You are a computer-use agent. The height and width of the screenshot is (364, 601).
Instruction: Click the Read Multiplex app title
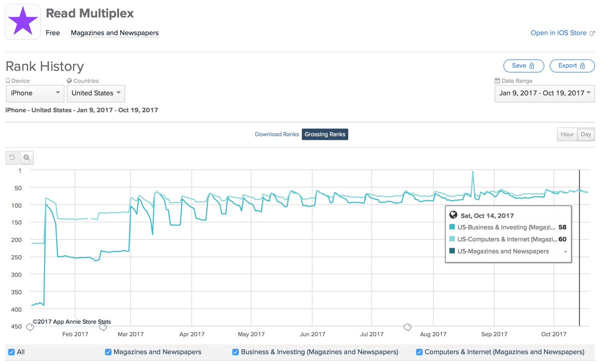pyautogui.click(x=90, y=14)
